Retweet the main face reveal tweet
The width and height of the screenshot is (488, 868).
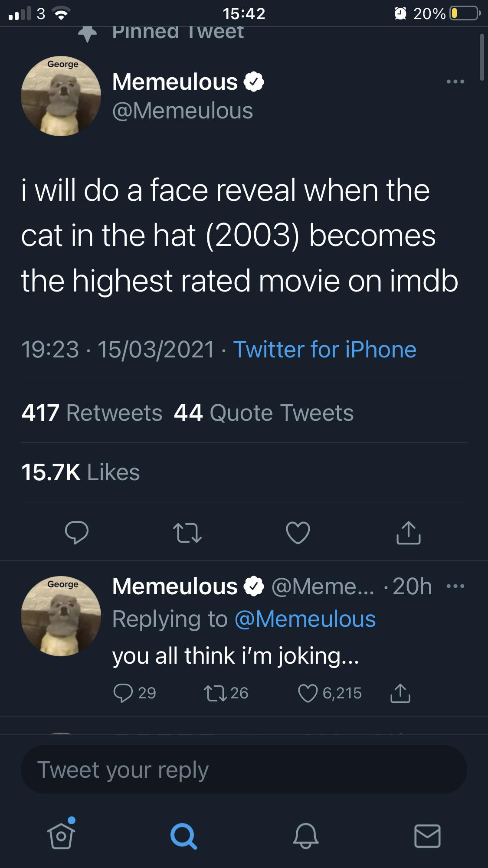(187, 533)
